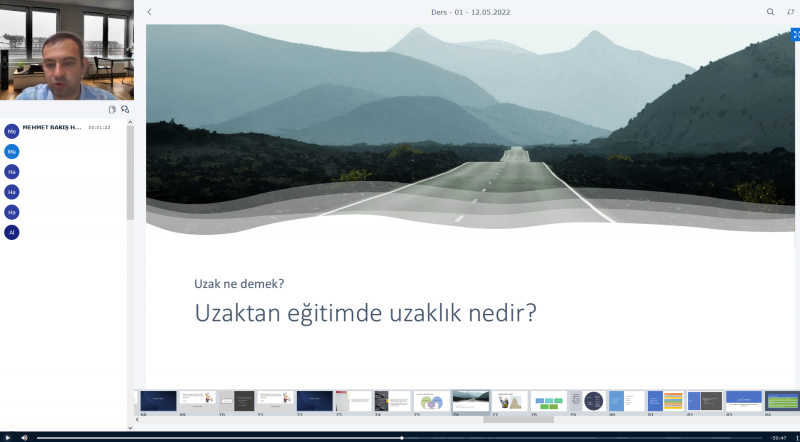Open the notes icon below the webcam

pyautogui.click(x=112, y=110)
